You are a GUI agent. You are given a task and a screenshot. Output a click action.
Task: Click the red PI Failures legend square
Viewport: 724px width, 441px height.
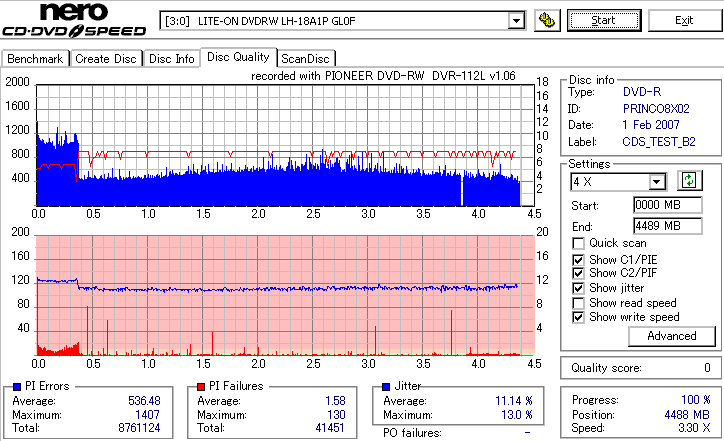click(x=201, y=387)
